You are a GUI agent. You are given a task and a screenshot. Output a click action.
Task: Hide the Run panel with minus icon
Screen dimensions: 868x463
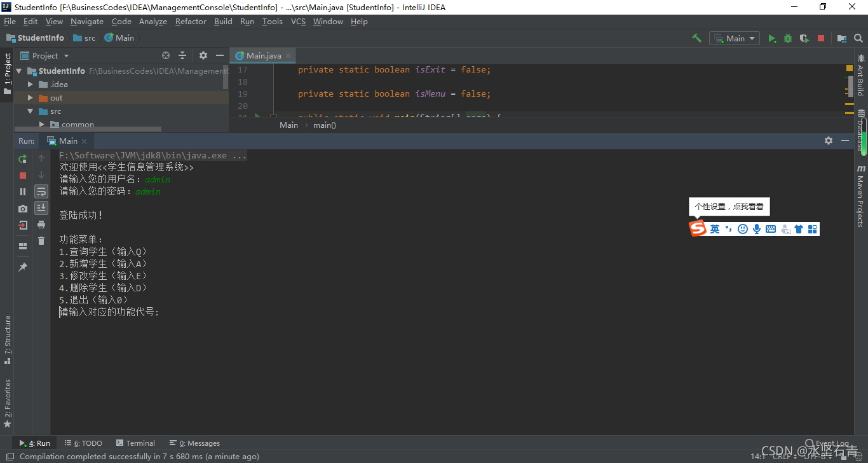845,141
